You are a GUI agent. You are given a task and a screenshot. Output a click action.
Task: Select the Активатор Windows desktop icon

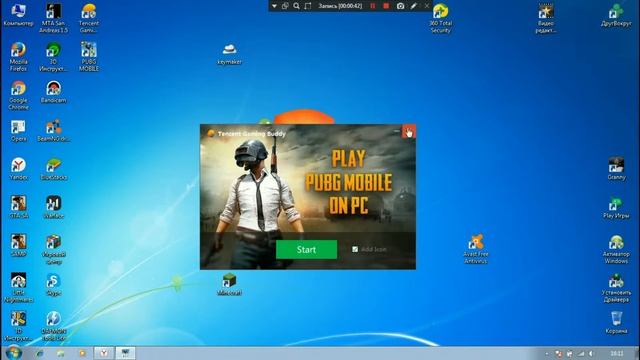pyautogui.click(x=616, y=249)
